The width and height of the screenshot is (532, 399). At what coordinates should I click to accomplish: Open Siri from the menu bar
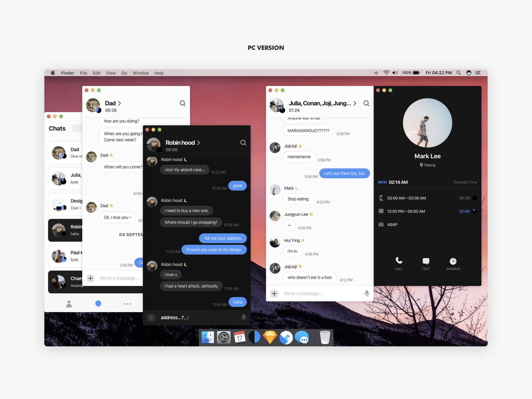[469, 73]
